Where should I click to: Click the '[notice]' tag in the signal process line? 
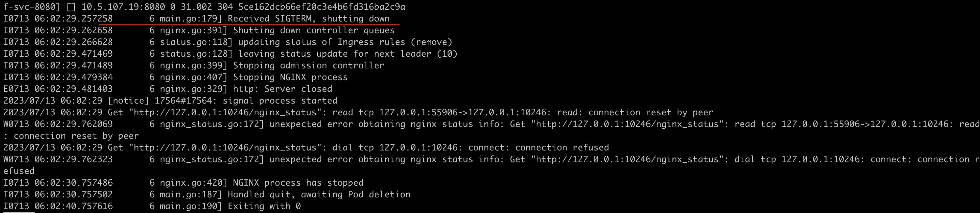click(x=128, y=101)
